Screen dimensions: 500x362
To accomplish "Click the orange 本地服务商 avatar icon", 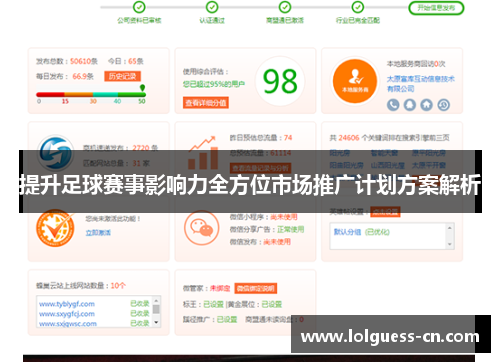I will [x=355, y=81].
